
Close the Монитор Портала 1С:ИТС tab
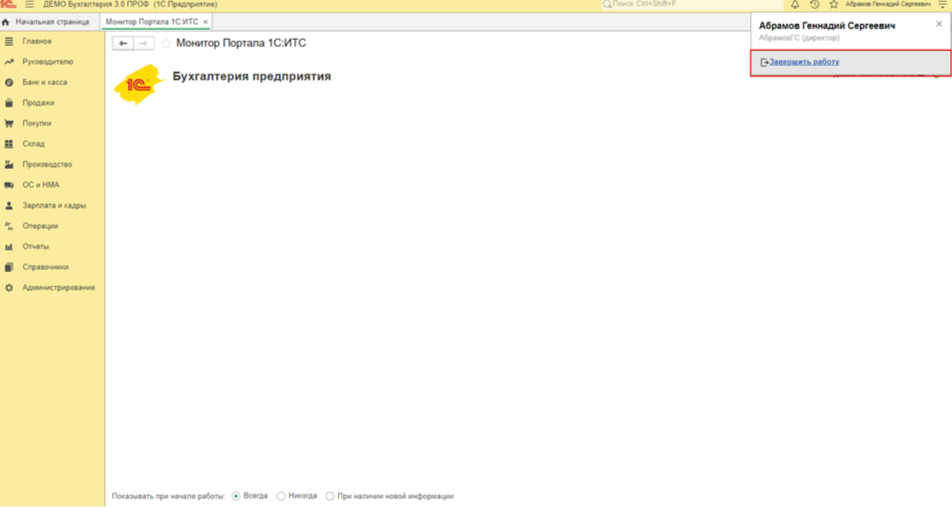[205, 22]
